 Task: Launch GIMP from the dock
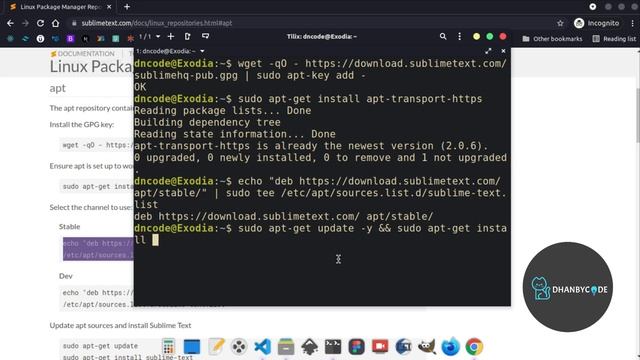pyautogui.click(x=427, y=347)
